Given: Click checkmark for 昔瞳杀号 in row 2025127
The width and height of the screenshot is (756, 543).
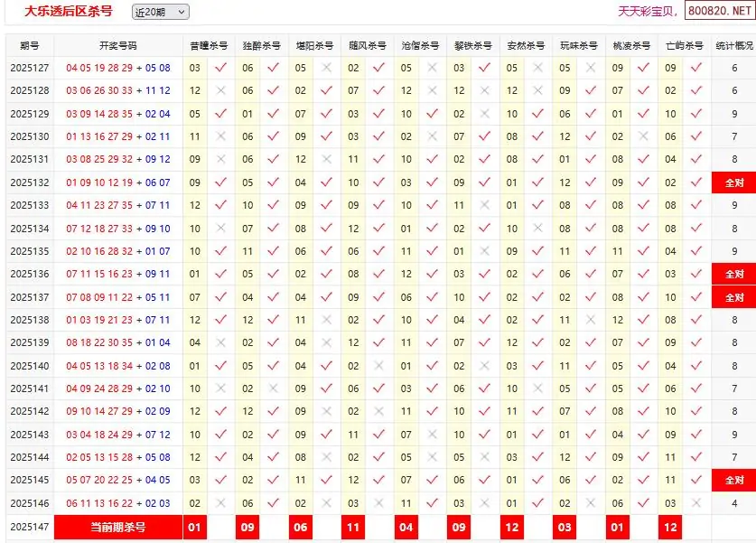Looking at the screenshot, I should (x=220, y=68).
